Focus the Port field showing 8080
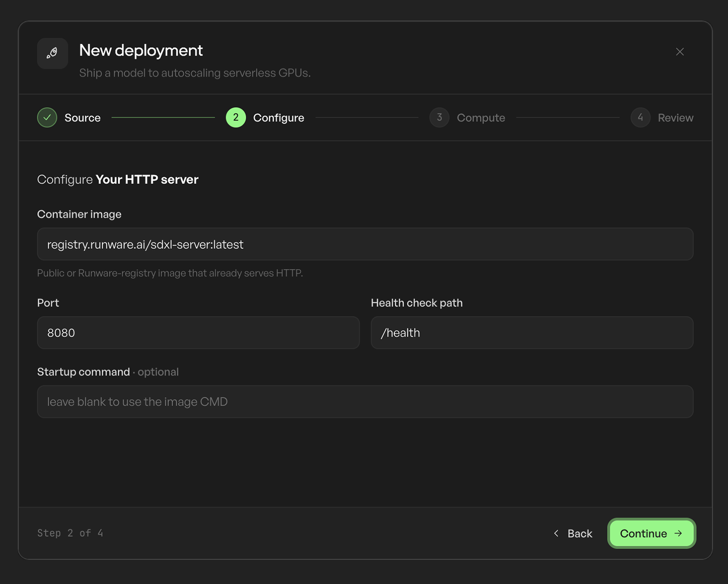728x584 pixels. [198, 332]
